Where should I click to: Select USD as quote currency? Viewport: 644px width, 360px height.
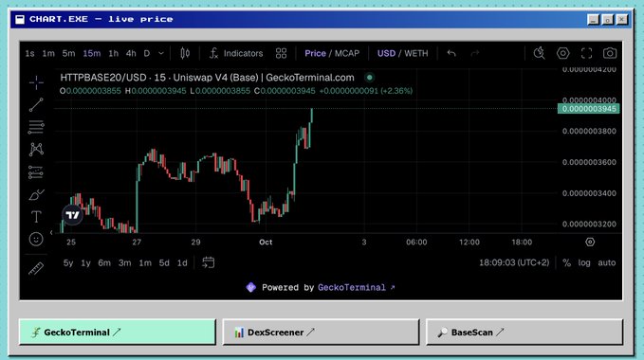point(386,53)
